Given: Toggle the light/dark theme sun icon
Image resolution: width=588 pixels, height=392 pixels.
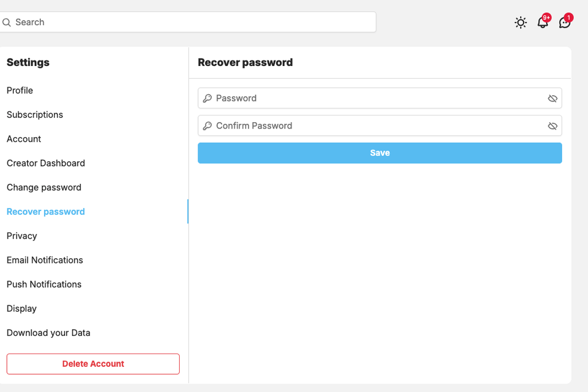Looking at the screenshot, I should (520, 22).
